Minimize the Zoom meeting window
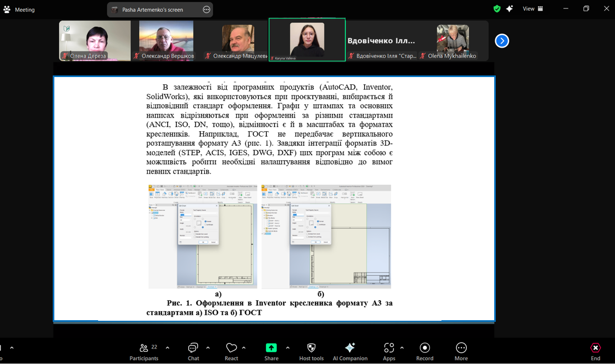Image resolution: width=615 pixels, height=364 pixels. 565,8
